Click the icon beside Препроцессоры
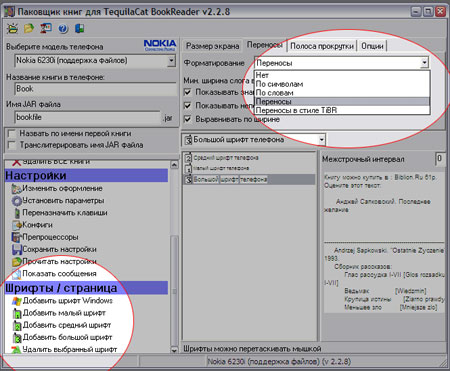 (17, 238)
